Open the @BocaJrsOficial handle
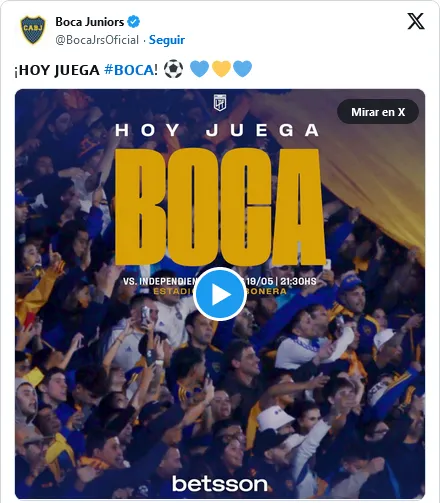The width and height of the screenshot is (440, 503). [x=97, y=40]
